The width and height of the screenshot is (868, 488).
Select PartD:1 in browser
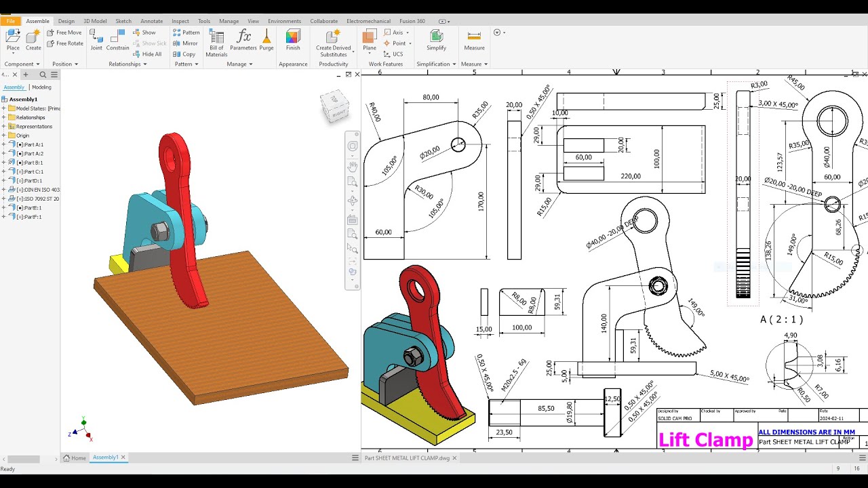tap(25, 181)
